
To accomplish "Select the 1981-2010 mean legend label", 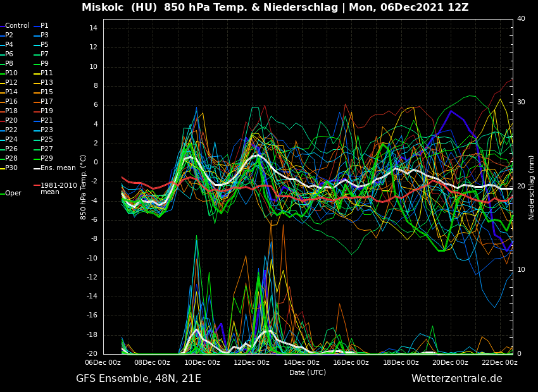I will [x=58, y=188].
